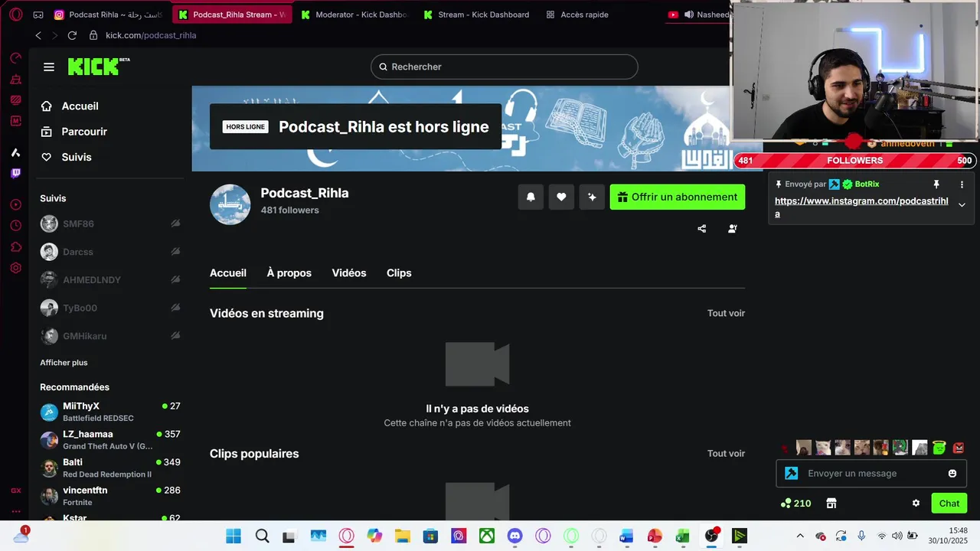Viewport: 980px width, 551px height.
Task: Open the pinned message three-dot menu
Action: click(x=962, y=184)
